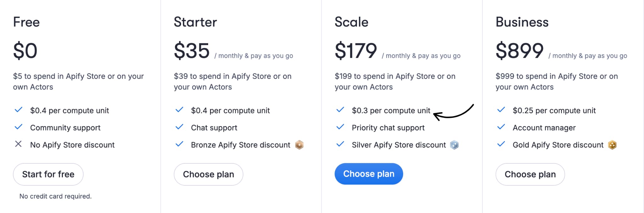Click checkmark next to Community support

pyautogui.click(x=19, y=127)
